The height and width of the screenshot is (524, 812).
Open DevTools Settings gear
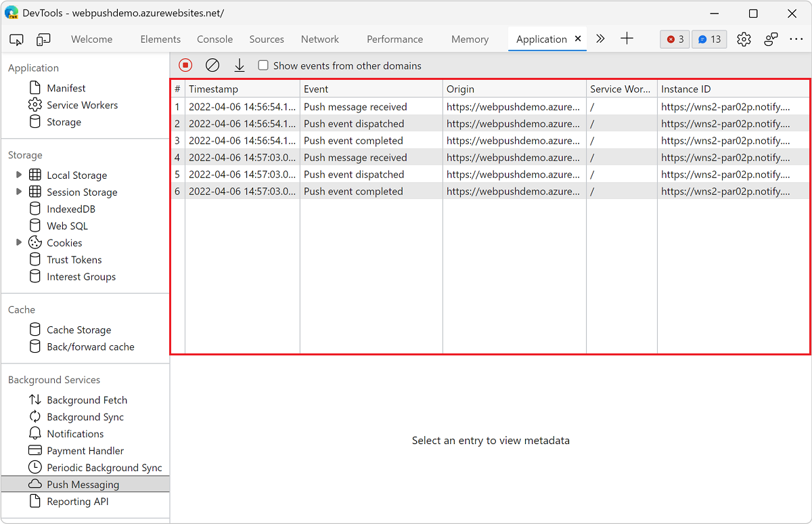pos(744,39)
